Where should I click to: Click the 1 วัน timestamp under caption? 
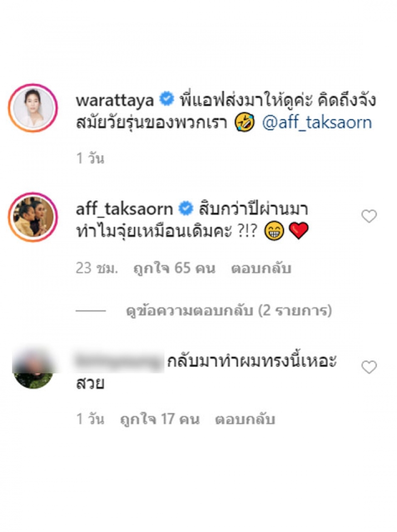coord(90,158)
